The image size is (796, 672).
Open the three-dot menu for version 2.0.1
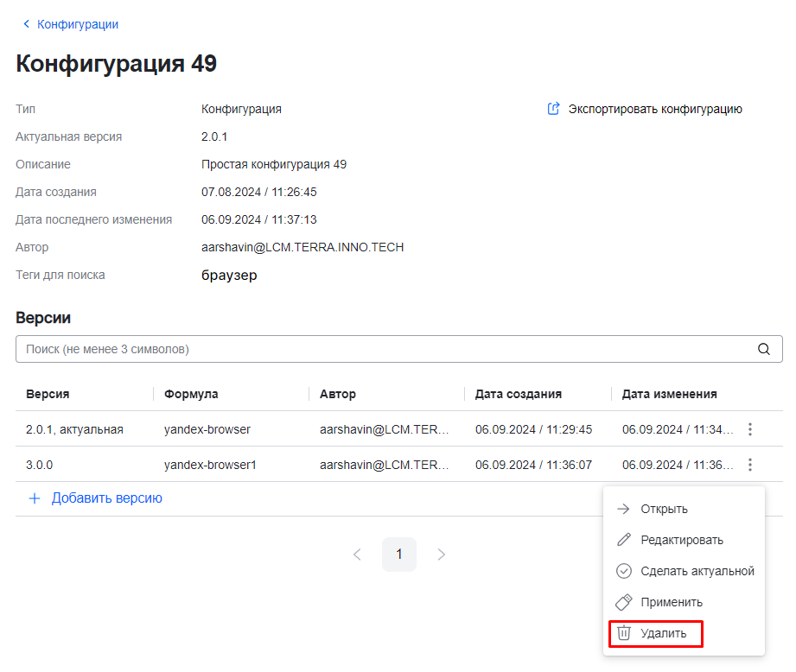click(750, 428)
